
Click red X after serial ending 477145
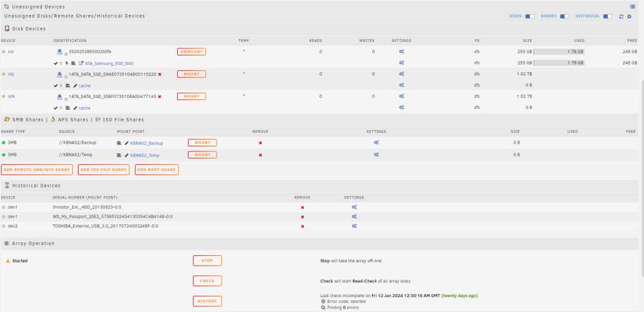click(160, 97)
